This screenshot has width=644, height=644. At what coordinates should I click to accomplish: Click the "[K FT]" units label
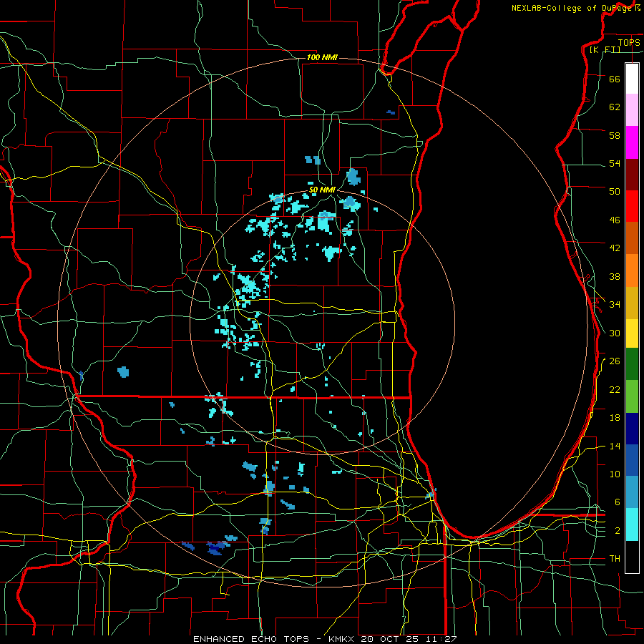605,49
